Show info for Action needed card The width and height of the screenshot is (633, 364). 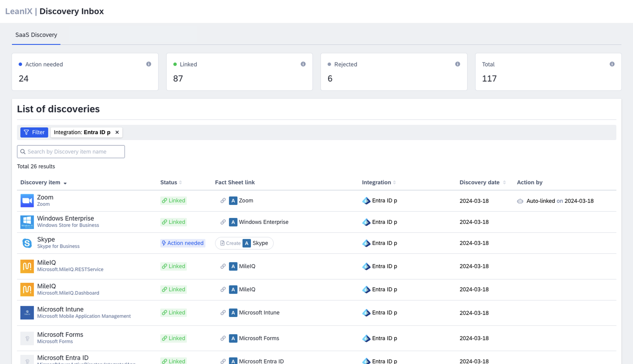click(x=149, y=64)
